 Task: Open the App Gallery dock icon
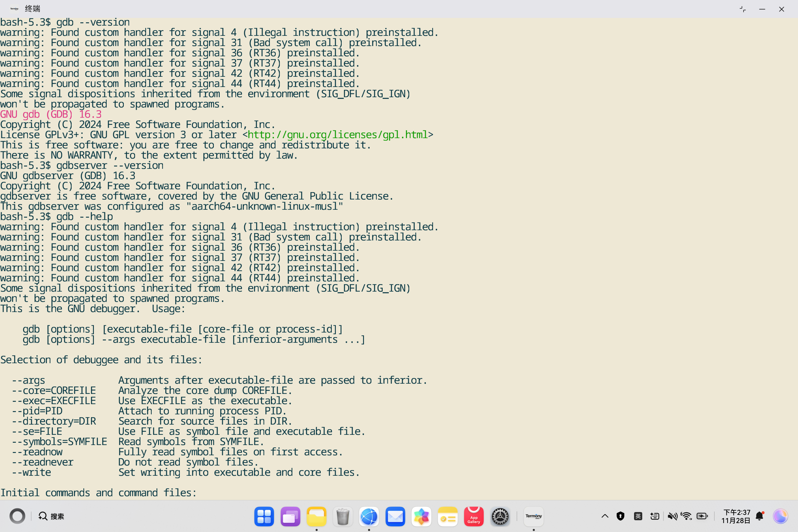pos(473,516)
